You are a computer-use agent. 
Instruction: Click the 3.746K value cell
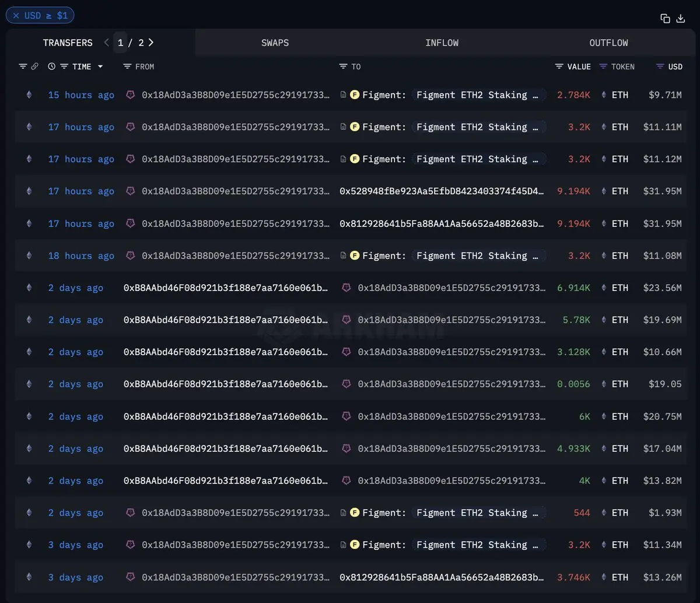click(x=573, y=577)
